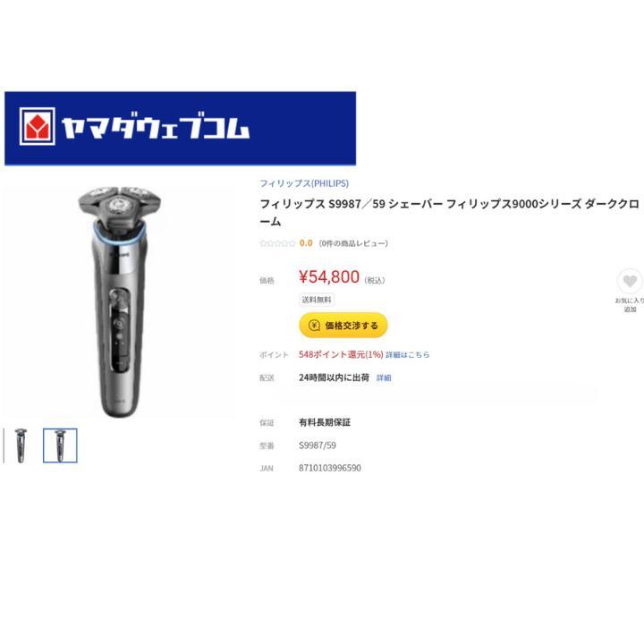Select the second highlighted shaver thumbnail

[60, 445]
